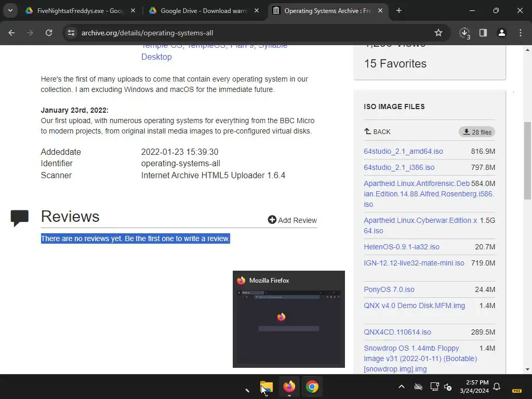
Task: Toggle Chrome side panel icon
Action: 483,33
